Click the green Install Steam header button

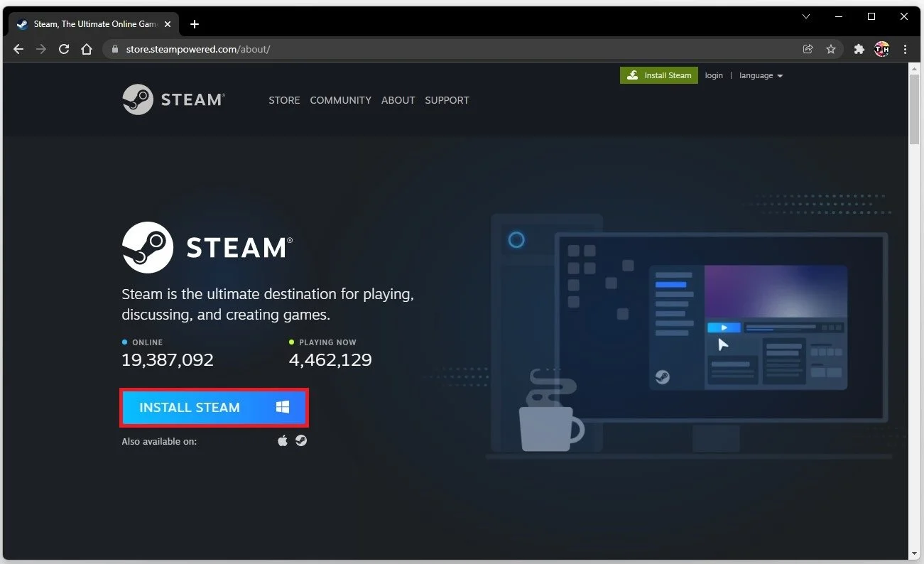(659, 75)
